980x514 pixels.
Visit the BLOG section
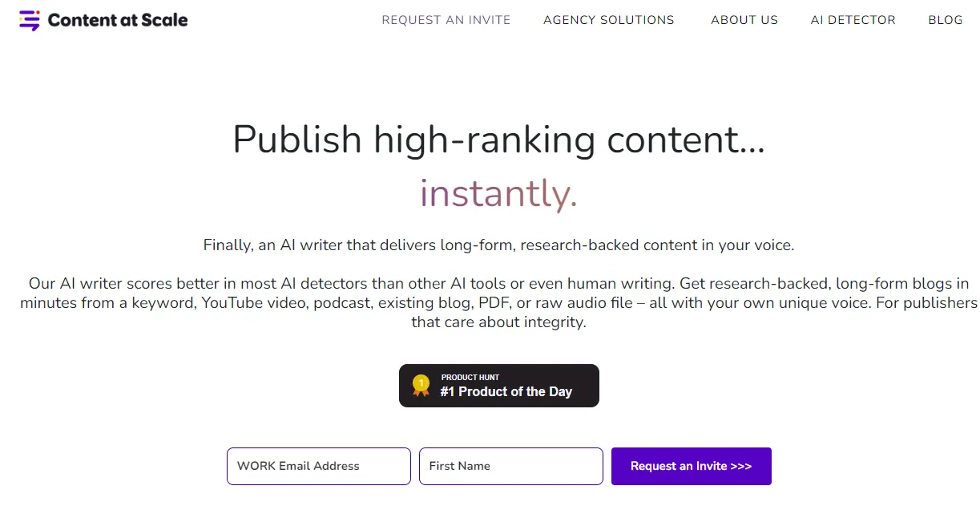pyautogui.click(x=945, y=20)
